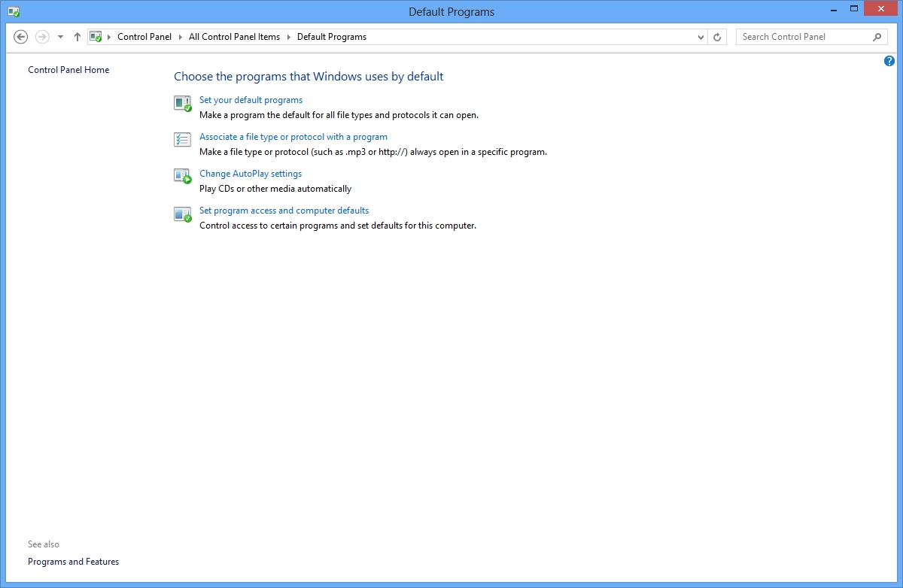The height and width of the screenshot is (588, 903).
Task: Open Set your default programs link
Action: 251,100
